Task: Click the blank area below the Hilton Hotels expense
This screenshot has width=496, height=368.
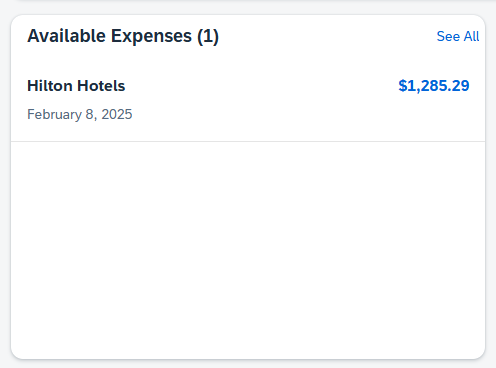Action: pyautogui.click(x=248, y=250)
